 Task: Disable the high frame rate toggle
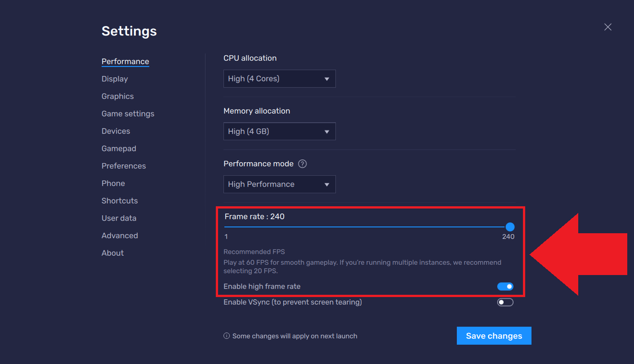click(x=505, y=286)
